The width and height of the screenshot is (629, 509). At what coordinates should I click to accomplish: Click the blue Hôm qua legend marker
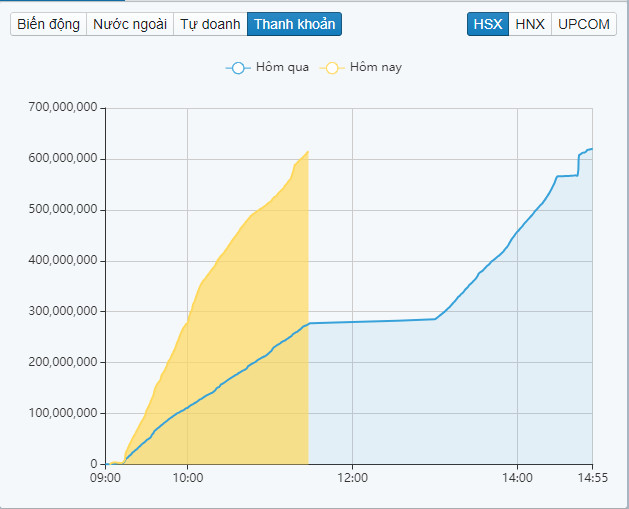(x=238, y=68)
